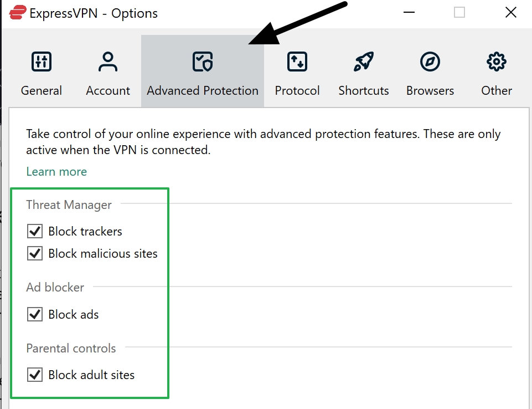Click the ExpressVPN logo in the title bar
This screenshot has height=409, width=532.
click(x=16, y=12)
